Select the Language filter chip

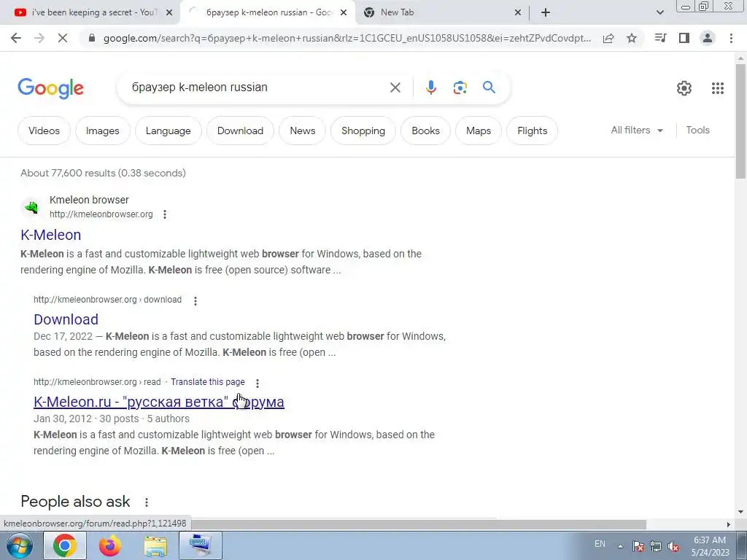tap(169, 131)
